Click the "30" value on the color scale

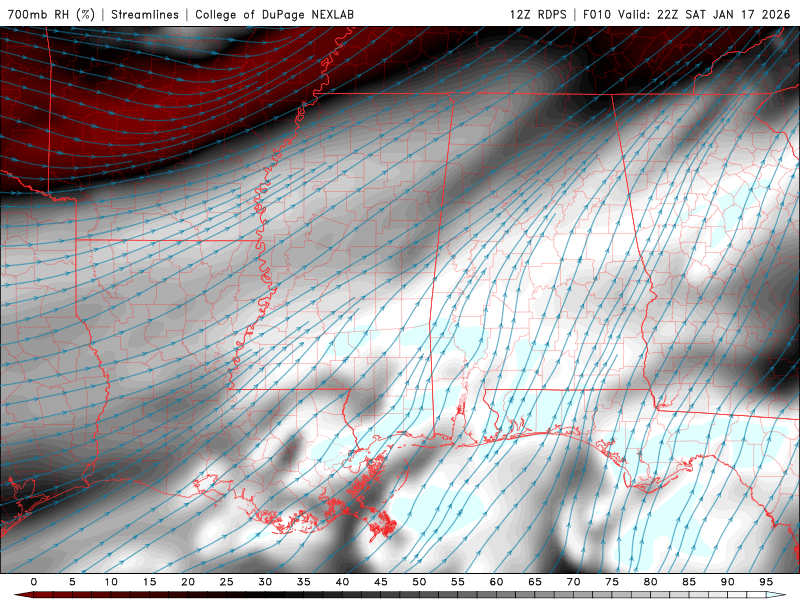[265, 582]
